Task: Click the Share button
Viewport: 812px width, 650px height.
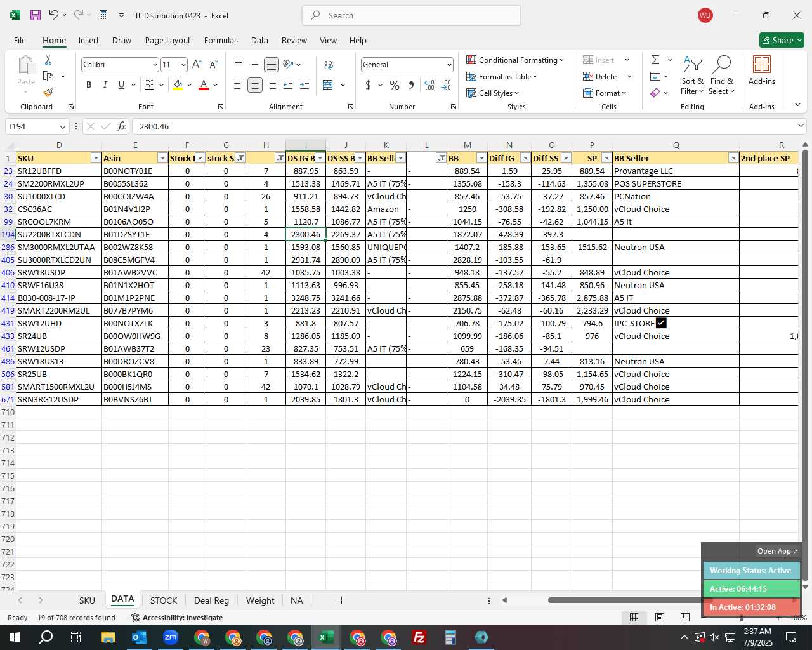Action: tap(782, 40)
